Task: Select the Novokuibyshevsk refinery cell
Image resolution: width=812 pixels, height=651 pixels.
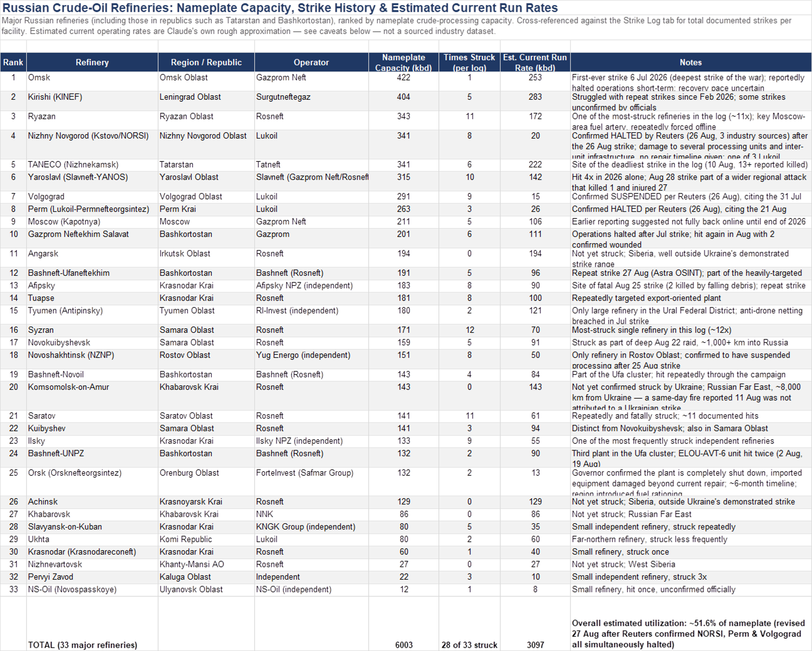Action: pyautogui.click(x=92, y=343)
